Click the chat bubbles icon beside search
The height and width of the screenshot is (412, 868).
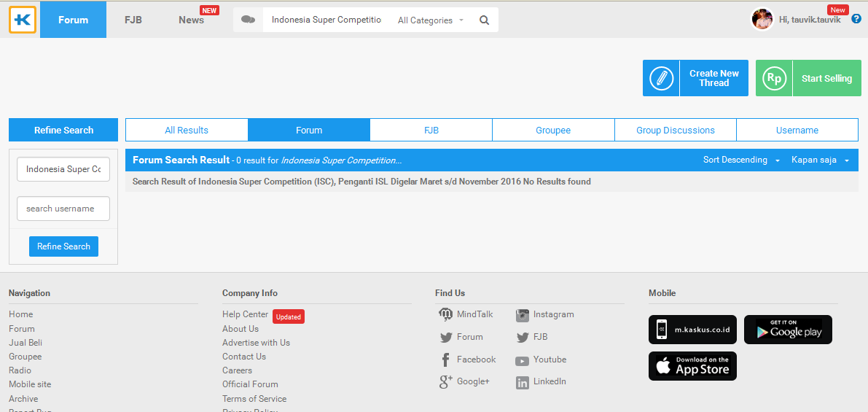click(x=249, y=20)
